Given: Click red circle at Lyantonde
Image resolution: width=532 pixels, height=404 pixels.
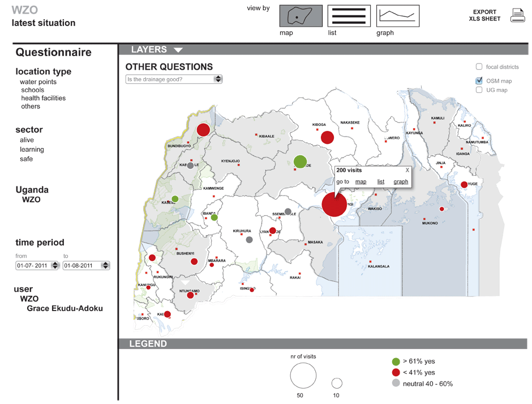Looking at the screenshot, I should click(272, 231).
